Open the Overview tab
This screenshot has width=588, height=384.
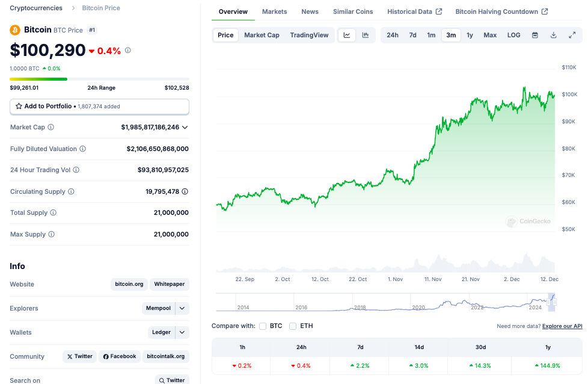coord(233,11)
